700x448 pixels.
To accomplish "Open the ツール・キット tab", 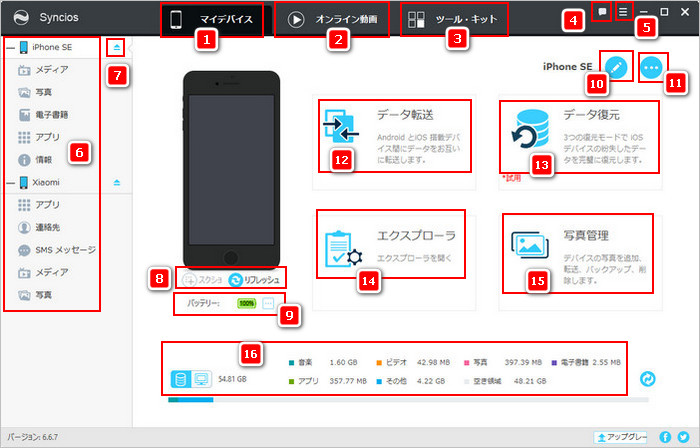I will (x=454, y=20).
